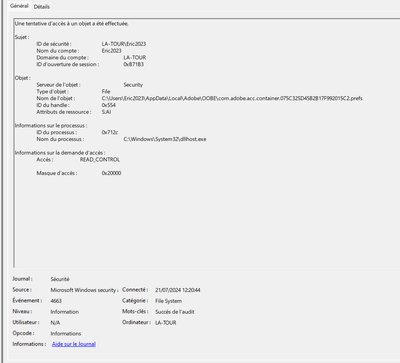Click the object name path ending in .prefs

[x=232, y=98]
